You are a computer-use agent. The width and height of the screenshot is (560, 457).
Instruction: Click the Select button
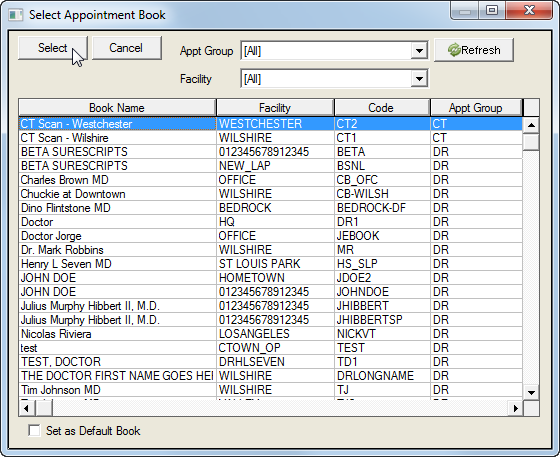[52, 47]
